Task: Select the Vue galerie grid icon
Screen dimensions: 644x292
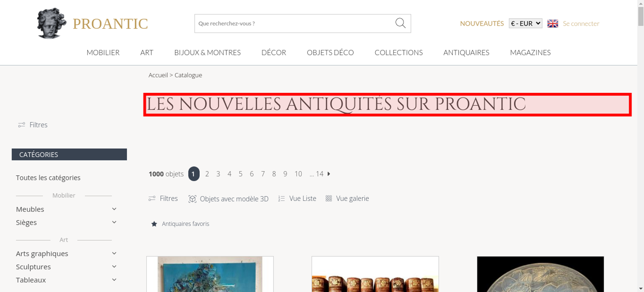Action: [328, 198]
